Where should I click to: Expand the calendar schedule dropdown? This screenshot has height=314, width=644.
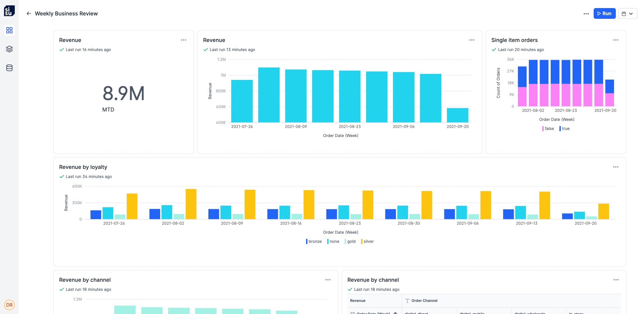pyautogui.click(x=627, y=14)
